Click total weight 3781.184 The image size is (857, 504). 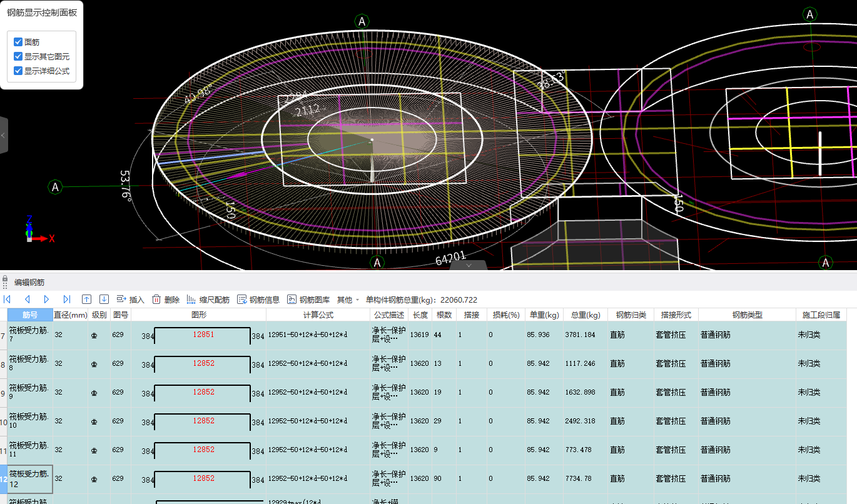coord(581,335)
